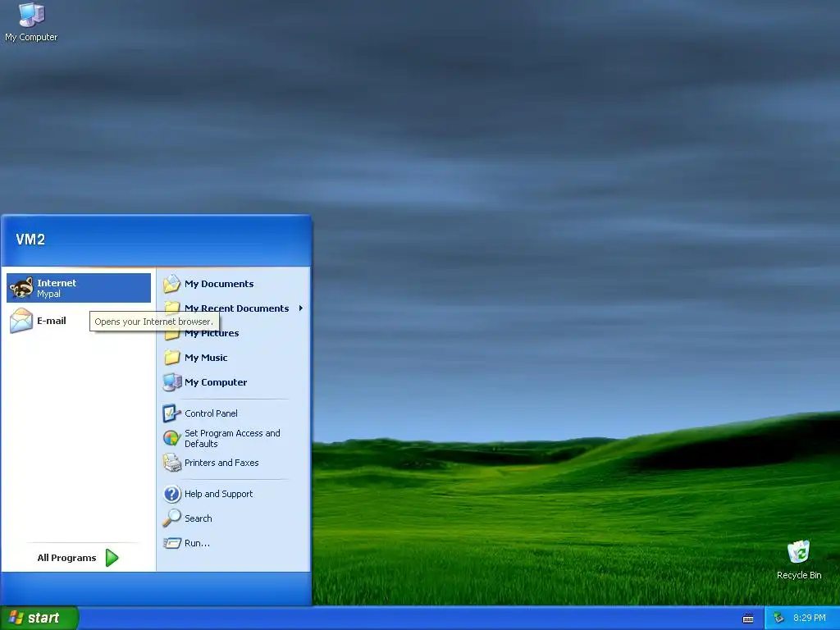Image resolution: width=840 pixels, height=630 pixels.
Task: Click My Computer icon in Start menu
Action: click(172, 382)
